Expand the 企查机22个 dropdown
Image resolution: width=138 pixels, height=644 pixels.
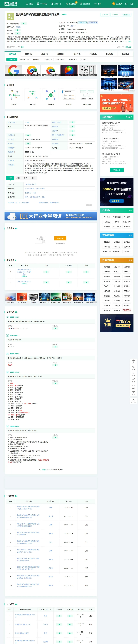coord(93,23)
